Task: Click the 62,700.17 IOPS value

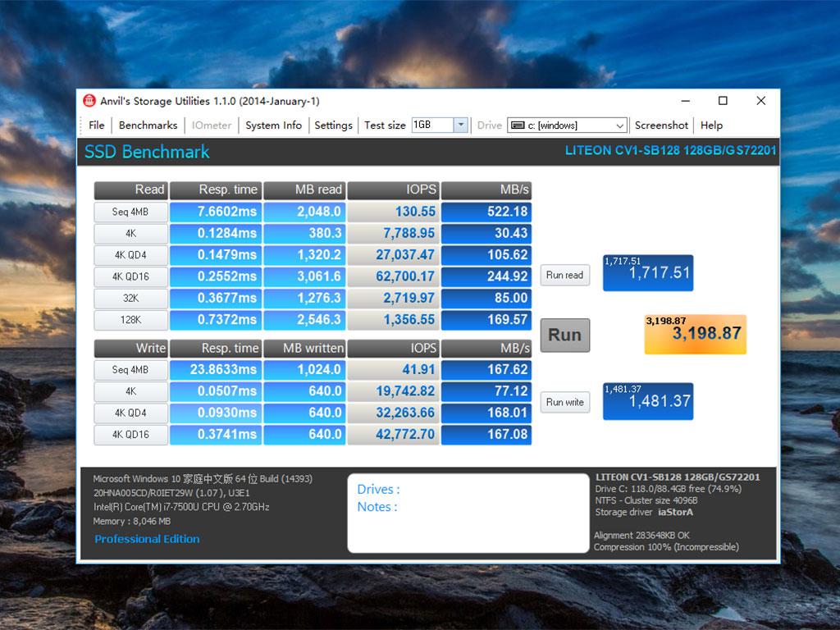Action: coord(393,277)
